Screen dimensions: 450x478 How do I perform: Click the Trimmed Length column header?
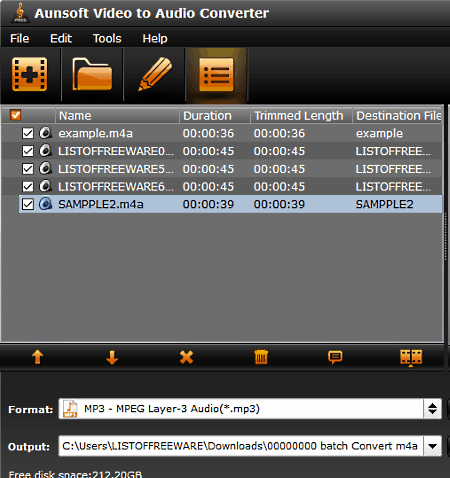point(301,116)
